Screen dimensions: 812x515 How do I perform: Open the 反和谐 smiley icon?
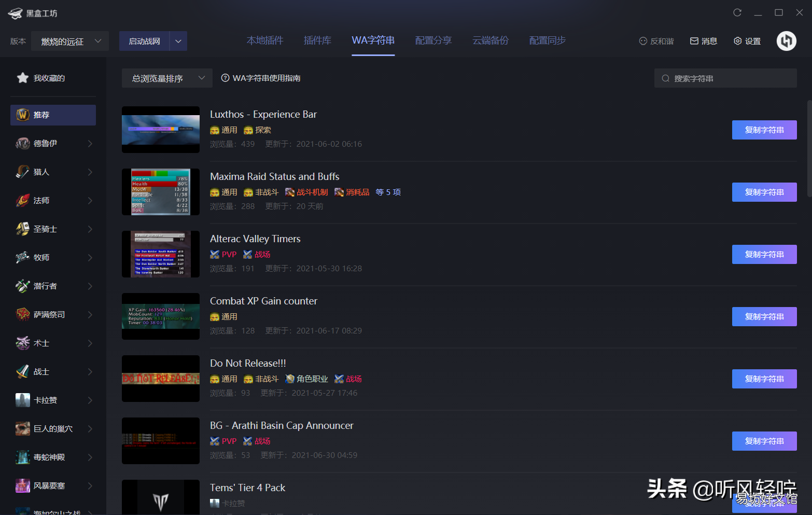pos(643,41)
